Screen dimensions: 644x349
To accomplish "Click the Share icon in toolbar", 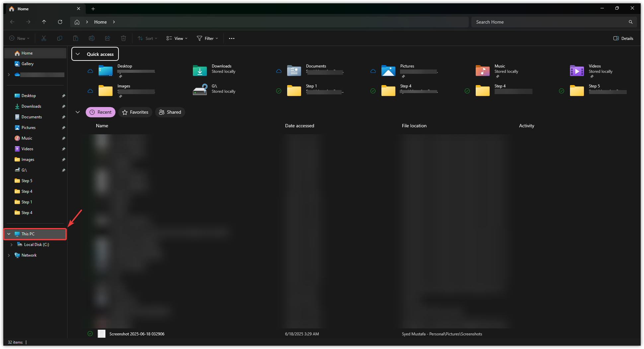I will click(x=108, y=39).
